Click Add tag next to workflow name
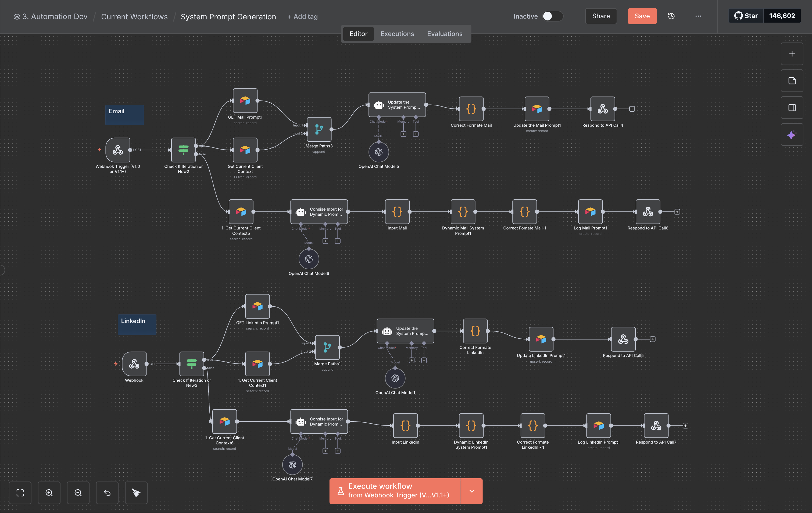This screenshot has height=513, width=812. click(302, 16)
